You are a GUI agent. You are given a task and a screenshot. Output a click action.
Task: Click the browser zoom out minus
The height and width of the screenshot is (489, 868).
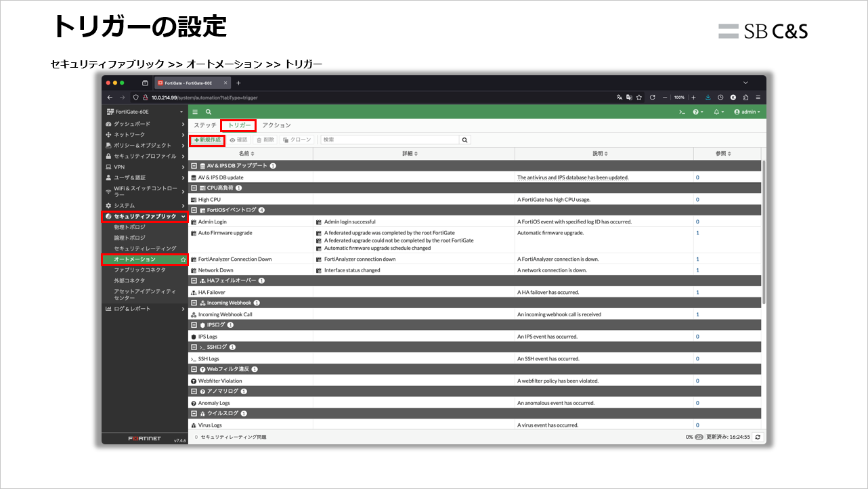coord(666,98)
